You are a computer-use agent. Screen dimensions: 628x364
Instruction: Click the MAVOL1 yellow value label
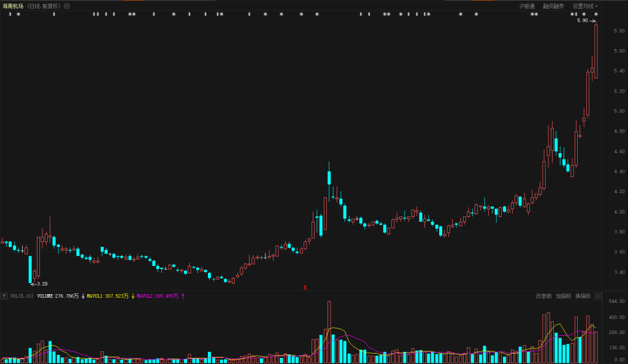107,296
